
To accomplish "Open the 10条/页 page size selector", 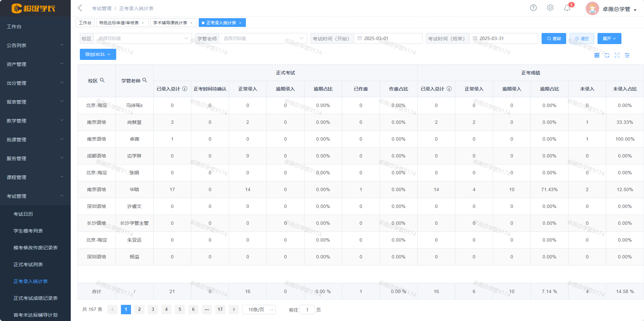I will (x=259, y=310).
